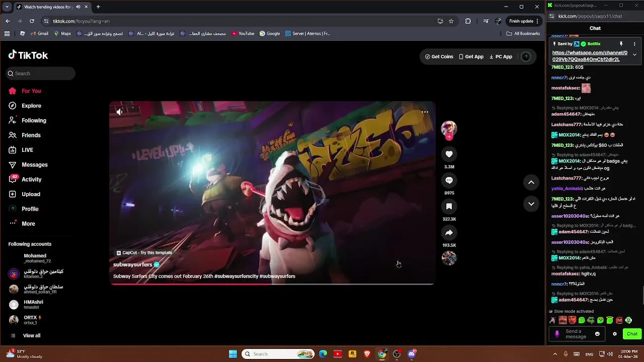644x362 pixels.
Task: Open the Chrome extensions puzzle icon
Action: coord(468,21)
